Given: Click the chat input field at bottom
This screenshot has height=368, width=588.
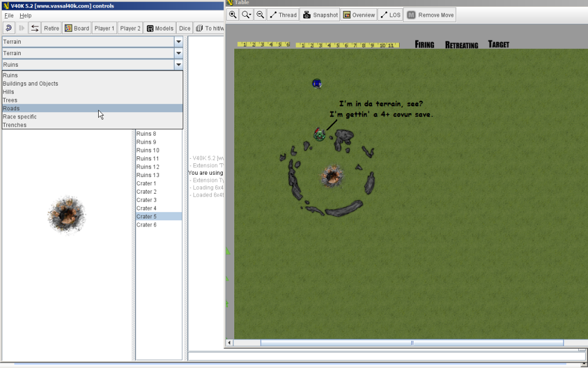Looking at the screenshot, I should tap(386, 355).
